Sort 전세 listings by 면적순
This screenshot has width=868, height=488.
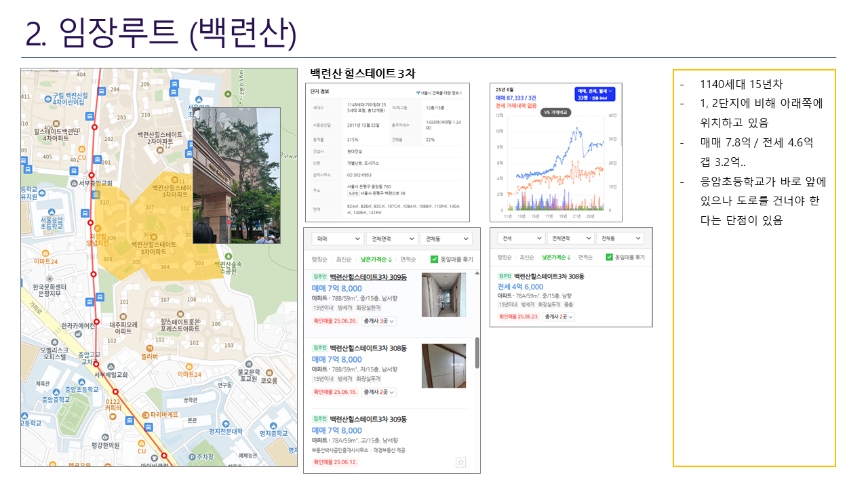(x=585, y=257)
